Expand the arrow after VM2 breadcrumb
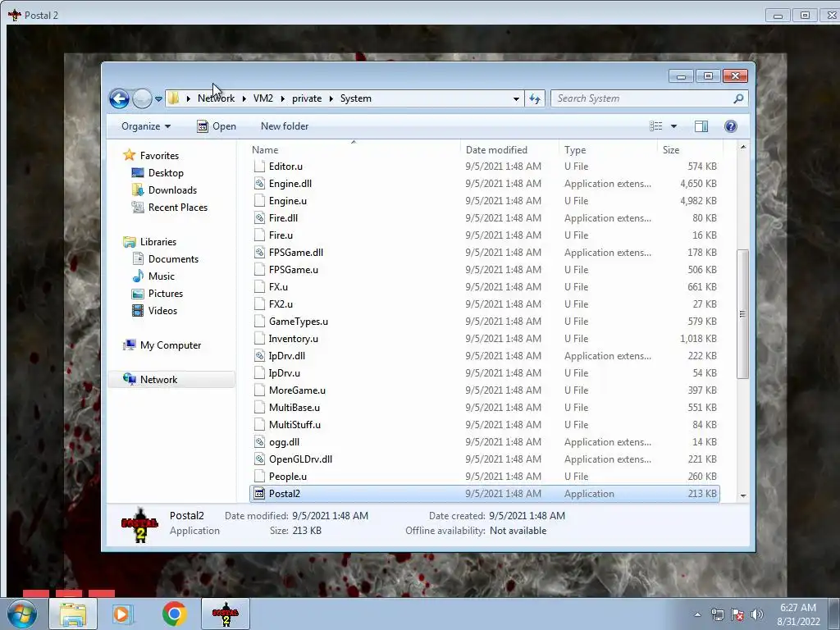Viewport: 840px width, 630px height. pos(282,98)
